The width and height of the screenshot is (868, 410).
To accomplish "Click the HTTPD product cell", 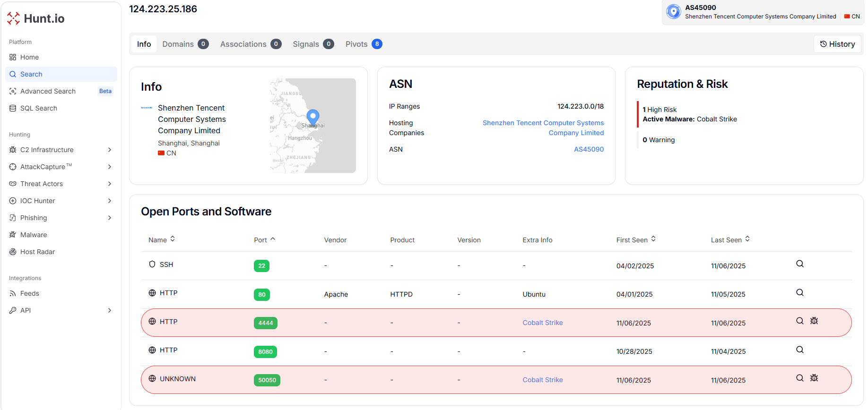I will click(401, 294).
